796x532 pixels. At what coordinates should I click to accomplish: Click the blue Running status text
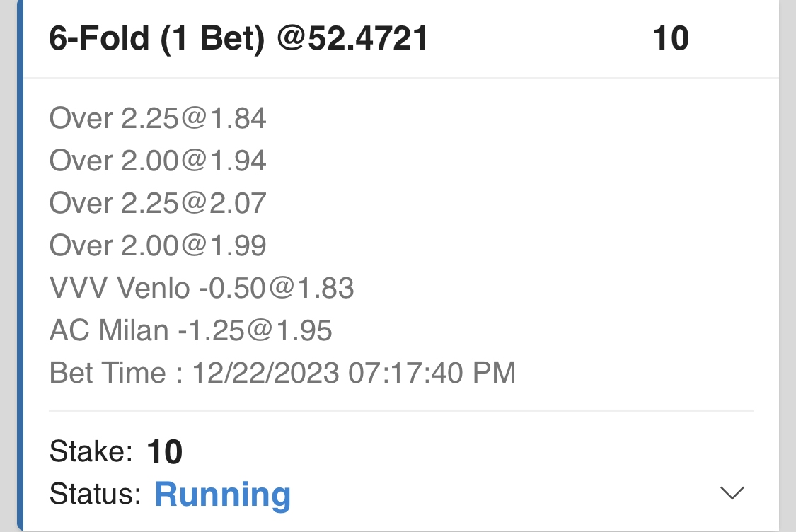click(222, 495)
